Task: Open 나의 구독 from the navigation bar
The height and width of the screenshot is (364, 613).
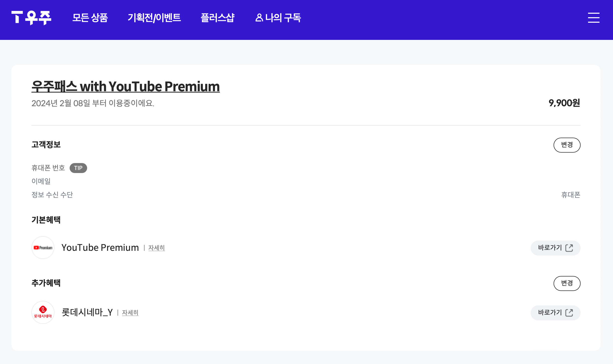Action: pos(284,18)
